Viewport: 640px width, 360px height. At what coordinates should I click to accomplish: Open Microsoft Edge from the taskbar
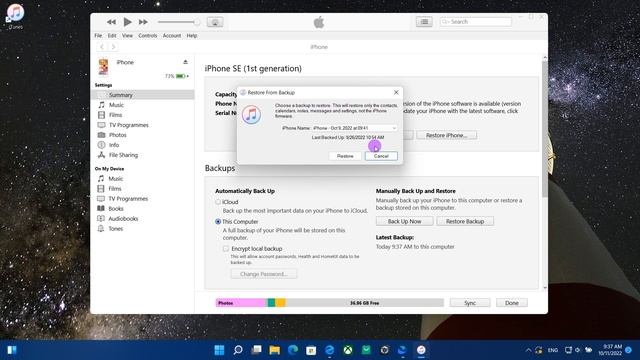click(293, 350)
